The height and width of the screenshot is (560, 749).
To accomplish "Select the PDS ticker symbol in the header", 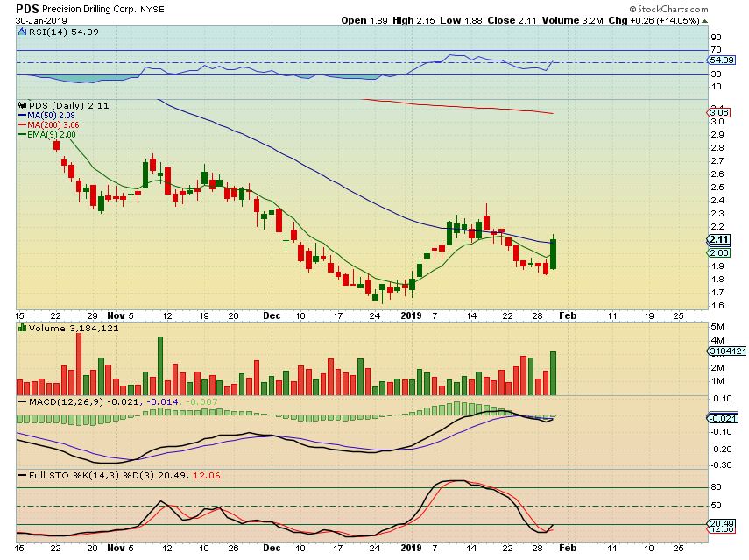I will tap(27, 9).
